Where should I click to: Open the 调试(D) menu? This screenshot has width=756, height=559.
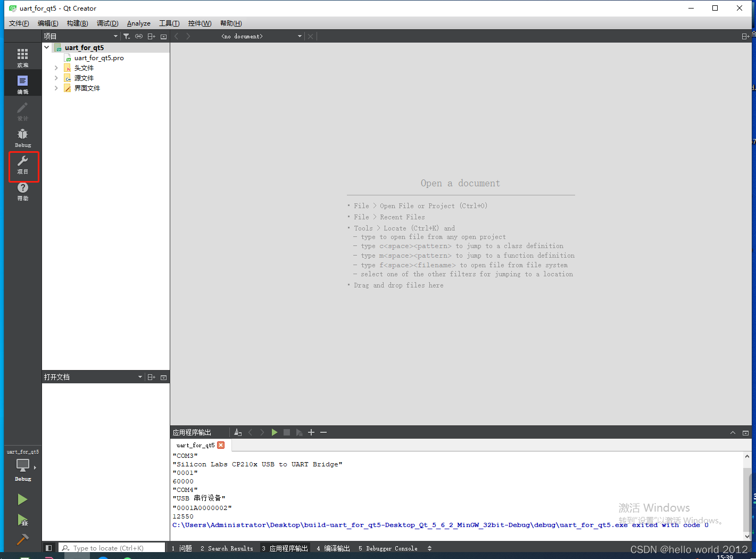click(107, 23)
